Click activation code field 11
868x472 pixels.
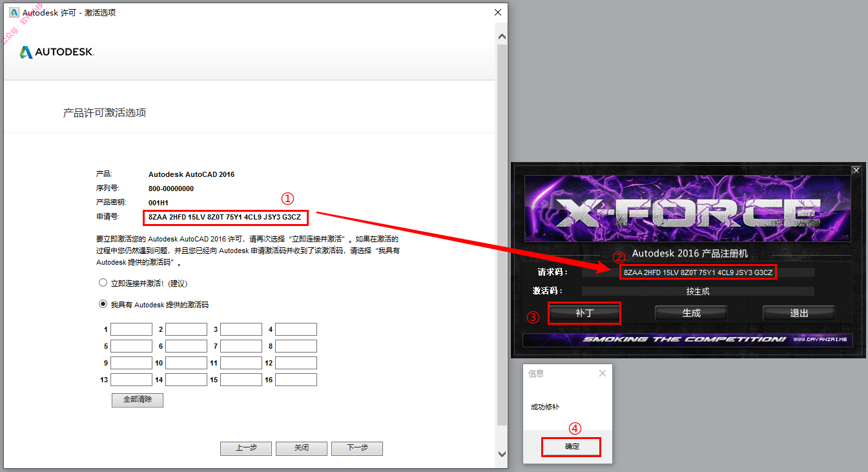[241, 363]
